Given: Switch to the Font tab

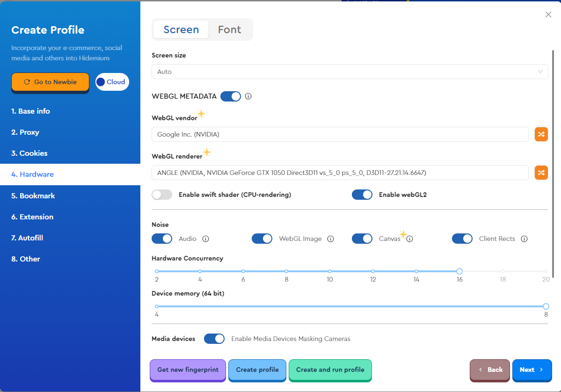Looking at the screenshot, I should [229, 29].
